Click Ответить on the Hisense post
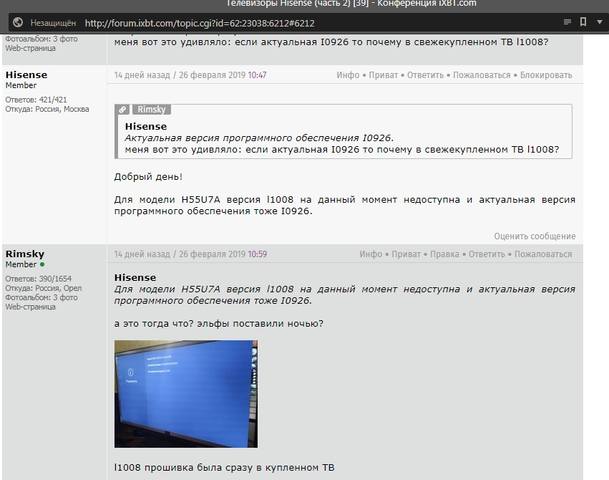Image resolution: width=609 pixels, height=480 pixels. click(x=425, y=75)
